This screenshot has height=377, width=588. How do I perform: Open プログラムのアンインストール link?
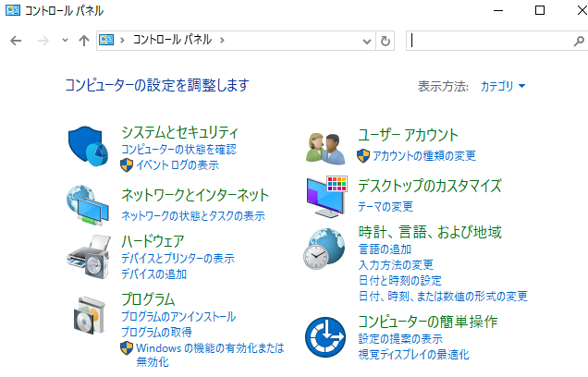[x=178, y=316]
